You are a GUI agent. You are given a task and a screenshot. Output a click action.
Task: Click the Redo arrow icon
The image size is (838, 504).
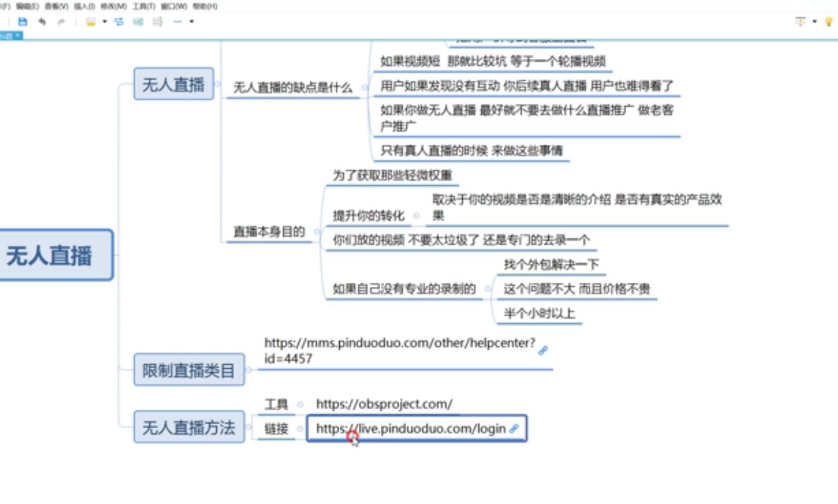[x=61, y=22]
